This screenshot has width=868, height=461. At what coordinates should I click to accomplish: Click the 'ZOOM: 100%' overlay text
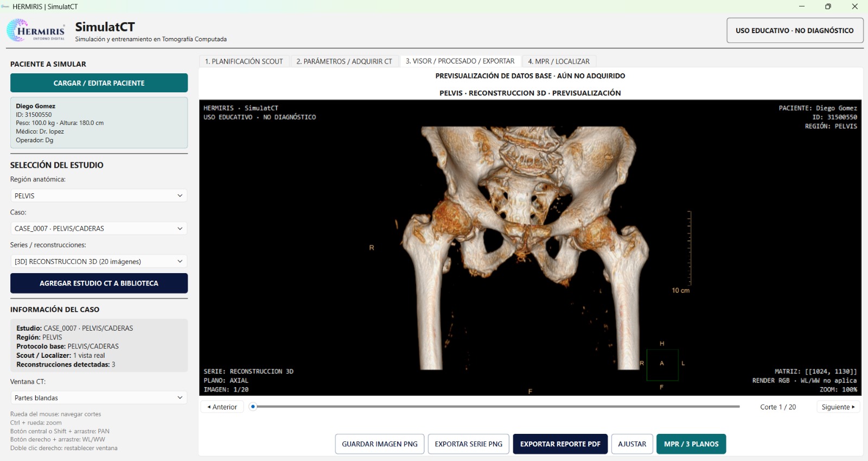[838, 389]
